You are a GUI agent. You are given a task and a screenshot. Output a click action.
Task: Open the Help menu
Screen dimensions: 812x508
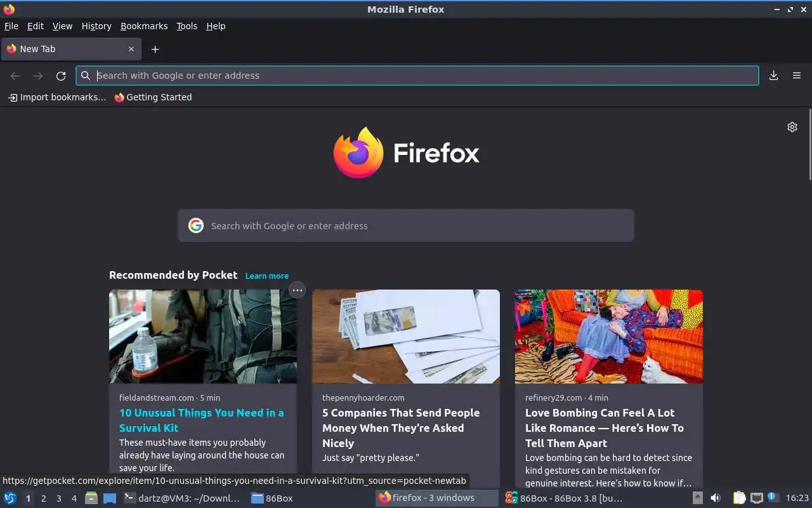(x=216, y=26)
